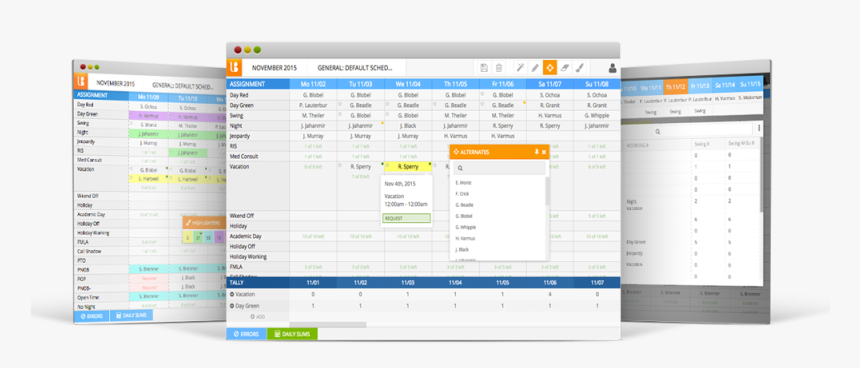Pin the Alternates panel
860x368 pixels.
click(536, 152)
